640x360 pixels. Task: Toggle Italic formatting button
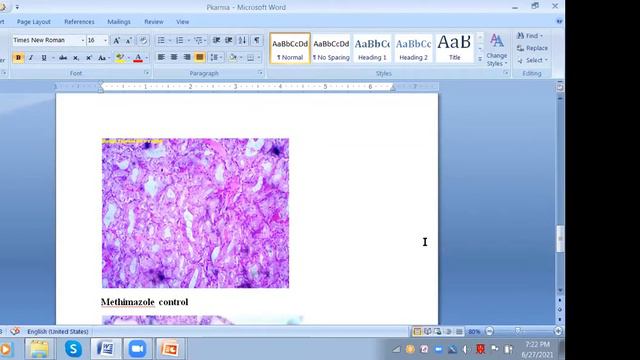tap(31, 58)
